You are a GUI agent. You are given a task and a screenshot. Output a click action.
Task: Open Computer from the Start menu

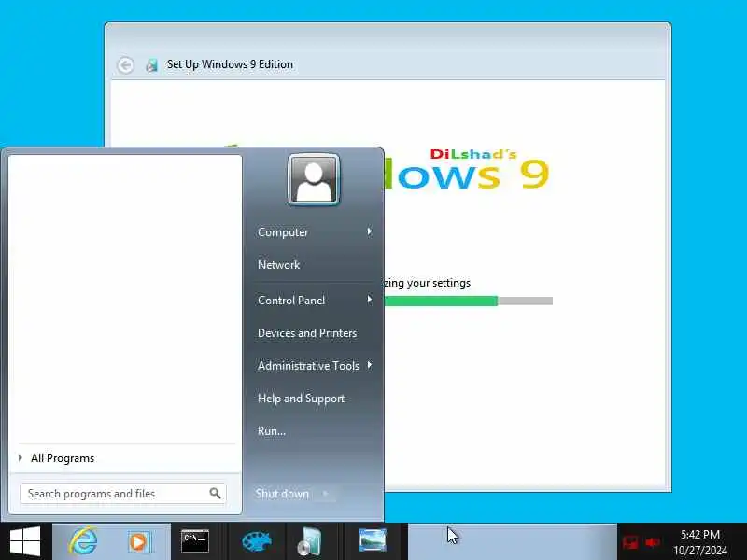click(x=283, y=232)
